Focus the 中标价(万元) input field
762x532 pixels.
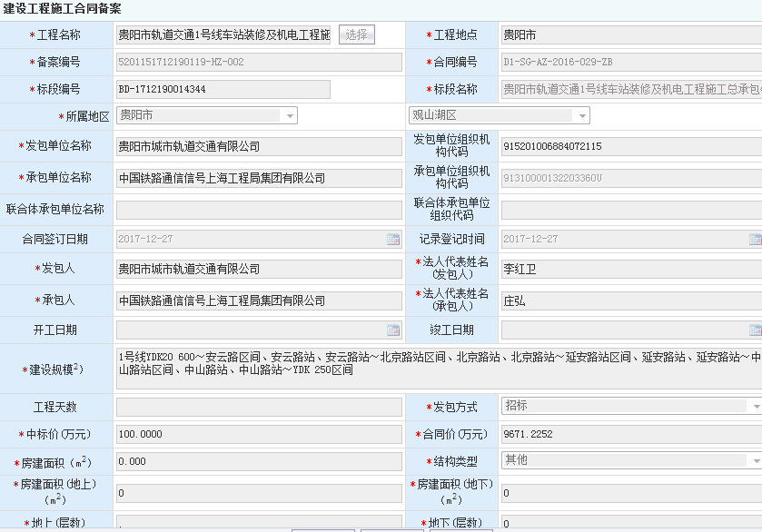[258, 435]
